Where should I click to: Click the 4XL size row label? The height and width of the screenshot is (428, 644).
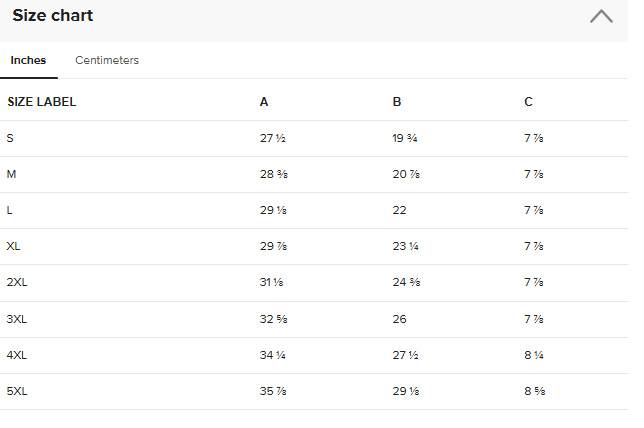click(16, 355)
